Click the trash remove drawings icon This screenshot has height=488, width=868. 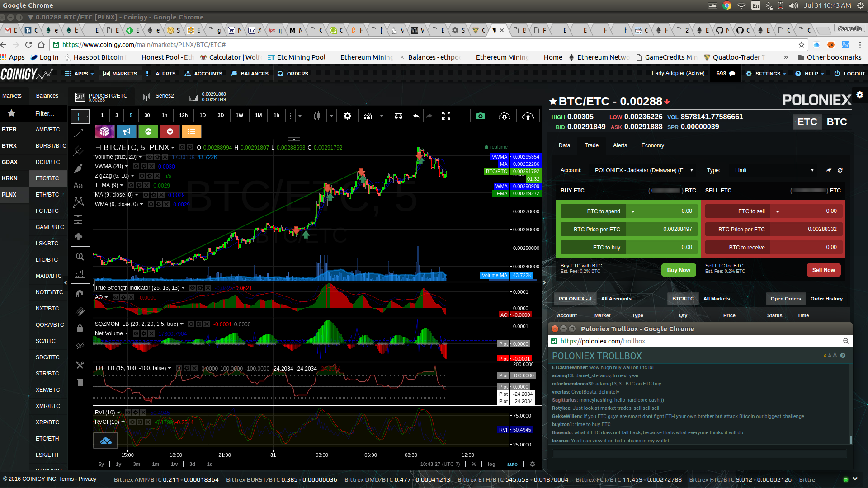pos(80,382)
